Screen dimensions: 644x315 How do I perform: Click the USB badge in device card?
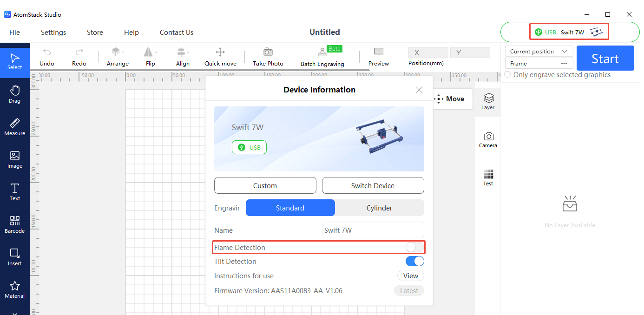tap(249, 147)
